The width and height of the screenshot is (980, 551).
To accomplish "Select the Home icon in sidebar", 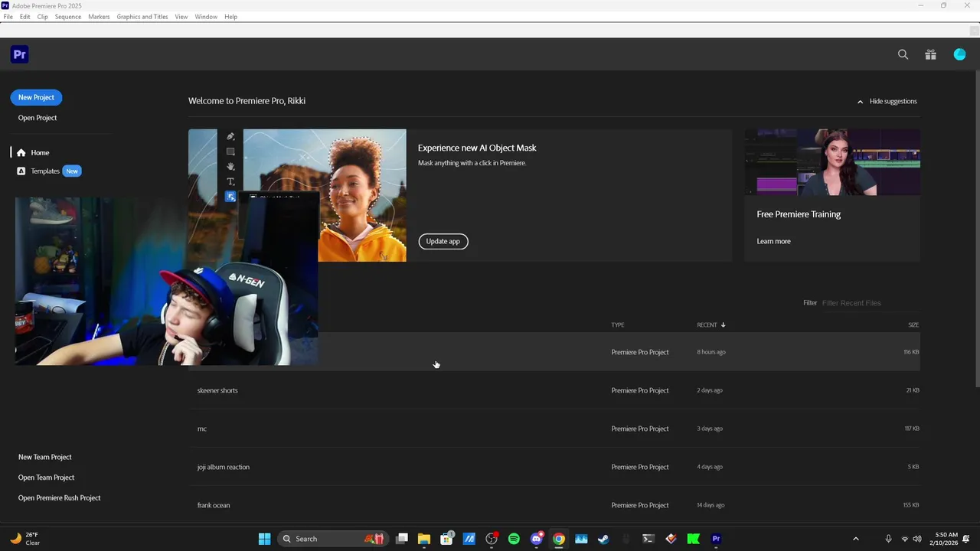I will [x=21, y=152].
